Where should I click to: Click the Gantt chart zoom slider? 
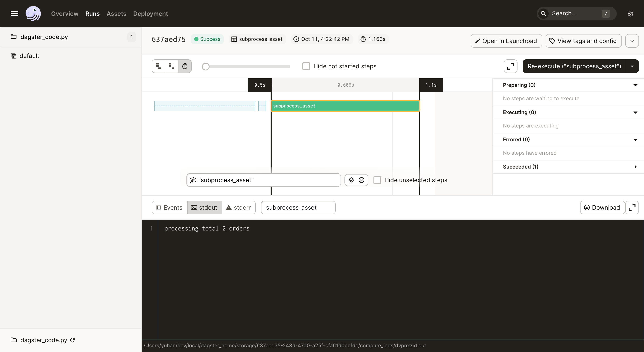(205, 66)
